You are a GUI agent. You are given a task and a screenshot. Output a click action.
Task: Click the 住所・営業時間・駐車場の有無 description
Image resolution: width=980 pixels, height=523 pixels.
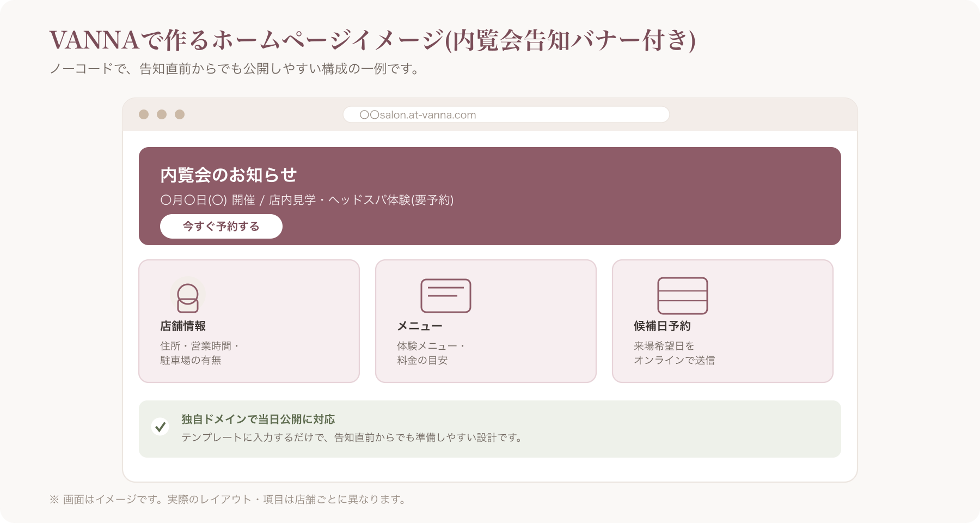point(200,353)
